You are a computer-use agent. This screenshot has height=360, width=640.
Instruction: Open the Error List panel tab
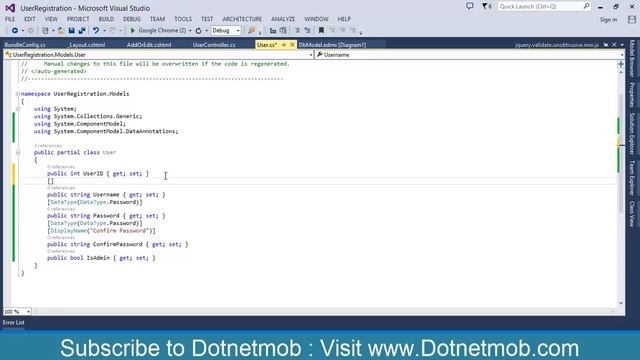click(x=13, y=322)
